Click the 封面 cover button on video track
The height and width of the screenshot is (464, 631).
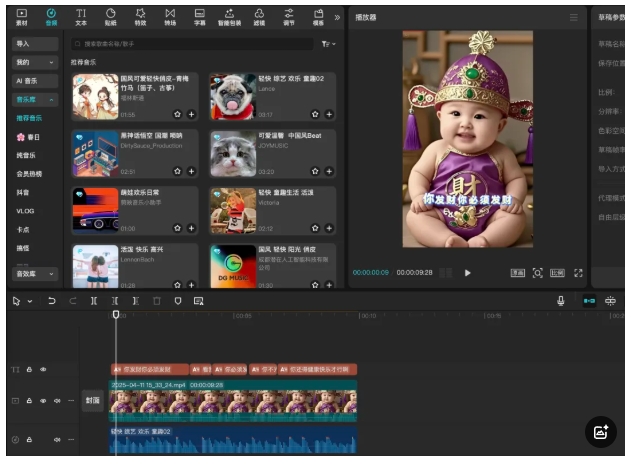tap(92, 401)
